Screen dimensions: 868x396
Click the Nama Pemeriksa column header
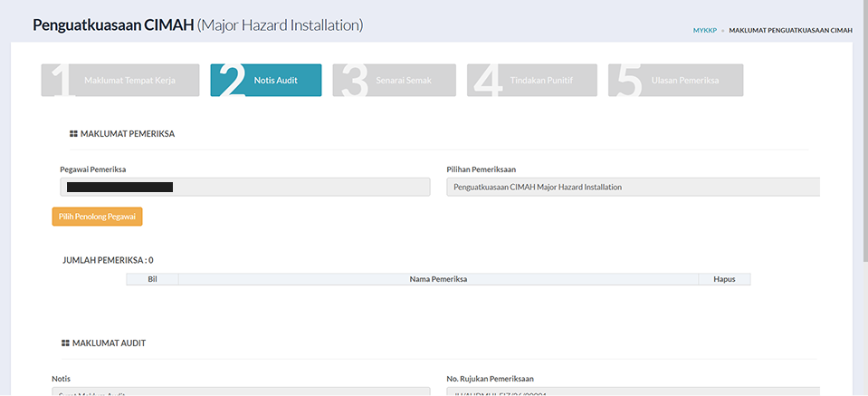[x=438, y=279]
